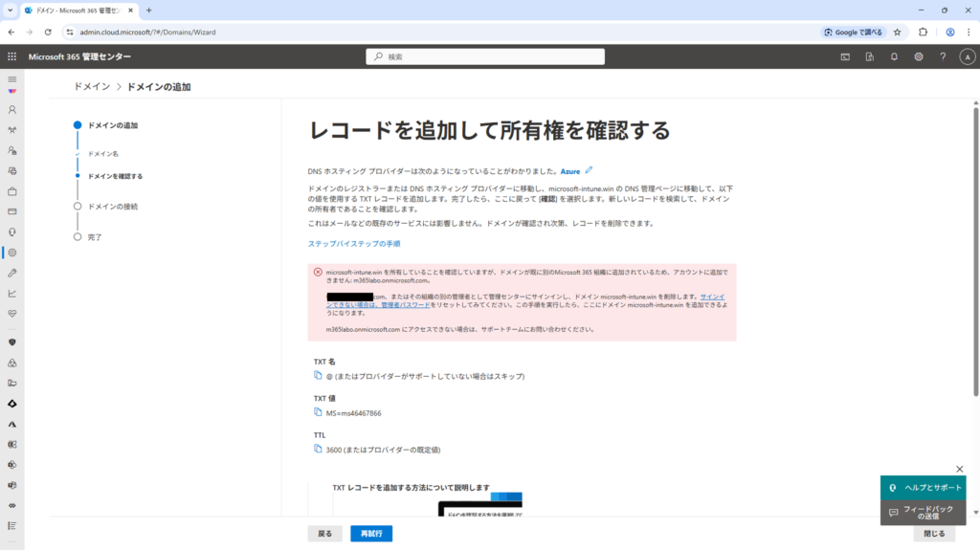This screenshot has width=980, height=551.
Task: Copy the TTL value 3600
Action: (x=318, y=449)
